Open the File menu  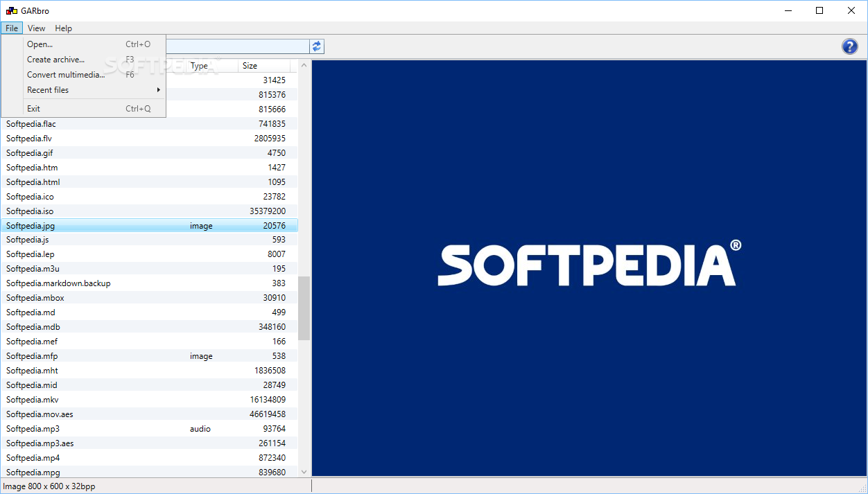point(12,28)
